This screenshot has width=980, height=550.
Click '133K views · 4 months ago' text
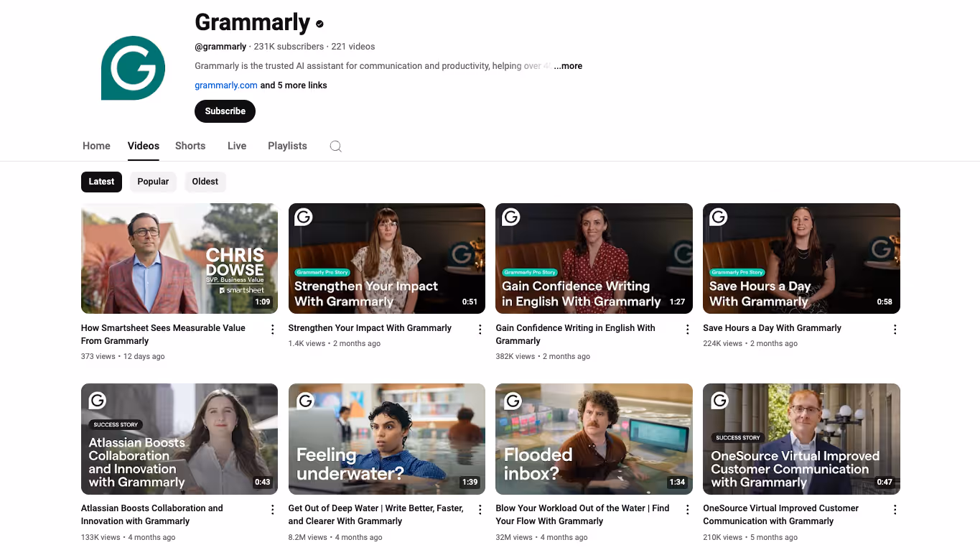[x=129, y=537]
